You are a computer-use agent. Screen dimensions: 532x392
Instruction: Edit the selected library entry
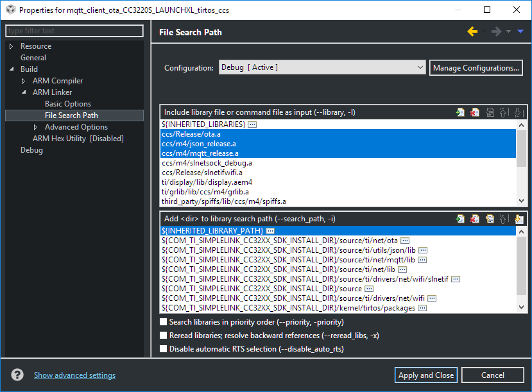[x=490, y=112]
